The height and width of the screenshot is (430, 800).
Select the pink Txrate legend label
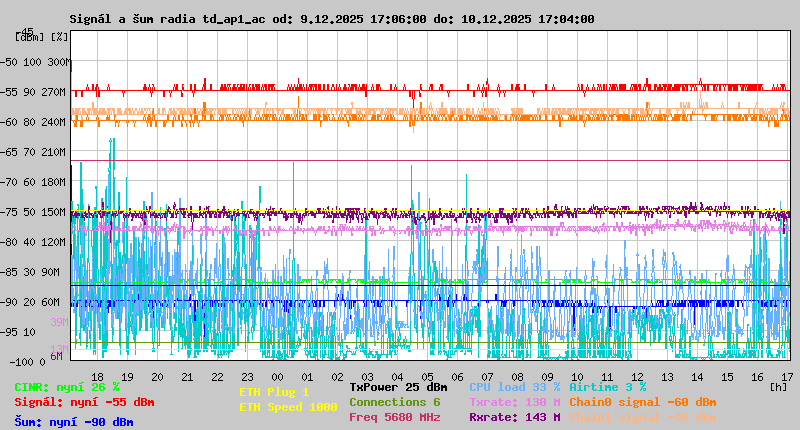tap(514, 401)
